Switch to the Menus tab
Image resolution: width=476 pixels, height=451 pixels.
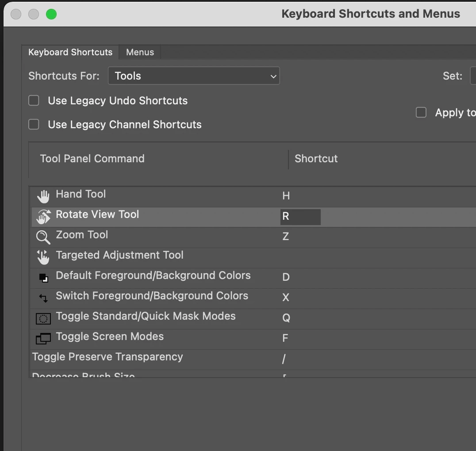point(140,52)
